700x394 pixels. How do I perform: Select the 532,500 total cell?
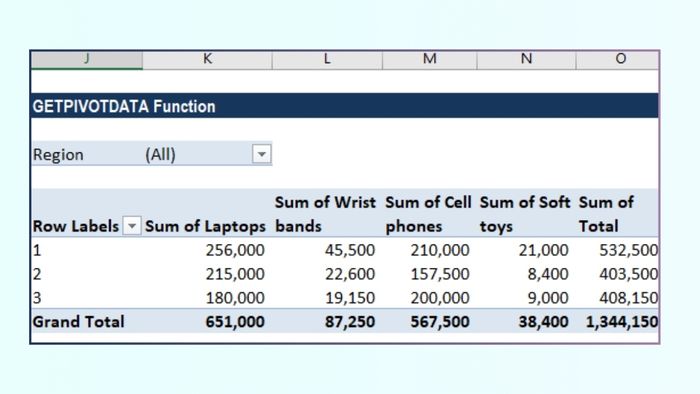pyautogui.click(x=617, y=250)
